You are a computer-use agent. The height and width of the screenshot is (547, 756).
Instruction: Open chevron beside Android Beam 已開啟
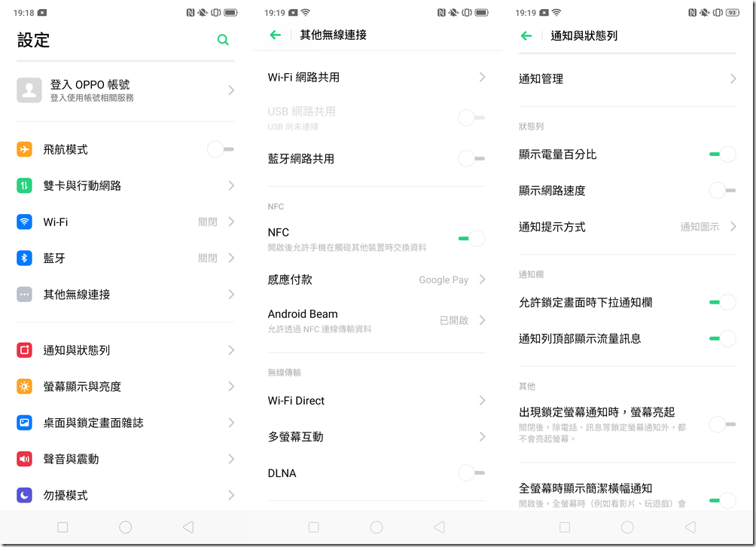point(482,319)
